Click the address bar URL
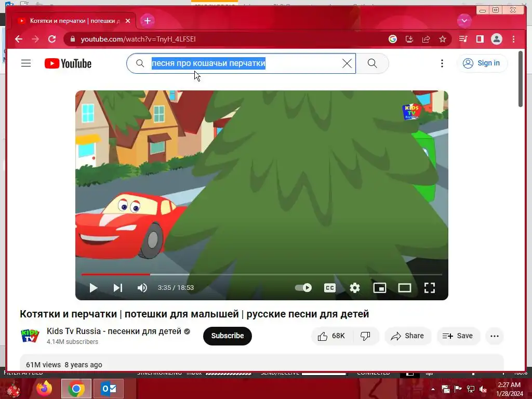The width and height of the screenshot is (532, 399). (138, 39)
